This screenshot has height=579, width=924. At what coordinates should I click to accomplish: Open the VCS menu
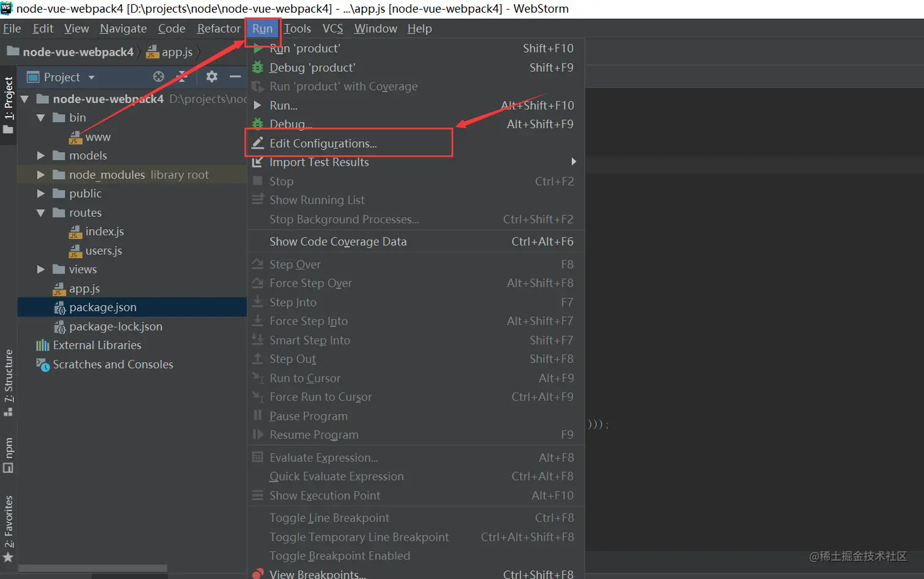click(x=332, y=29)
